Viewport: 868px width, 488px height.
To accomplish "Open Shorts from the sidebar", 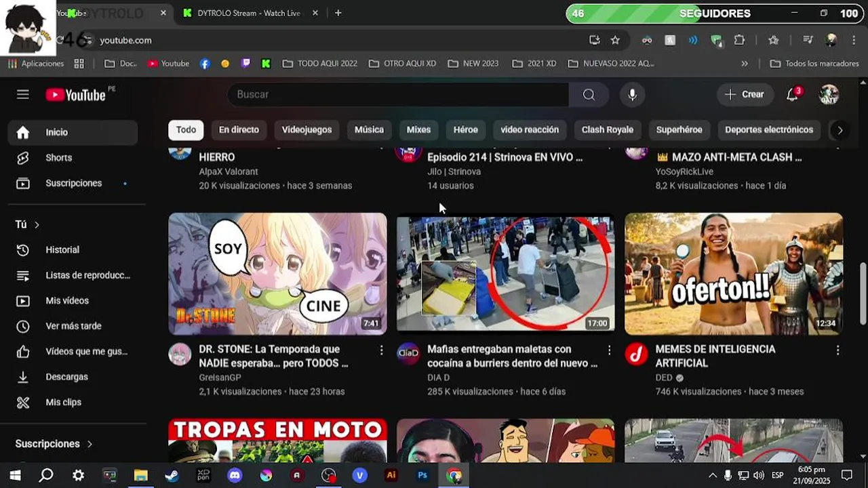I will [73, 157].
